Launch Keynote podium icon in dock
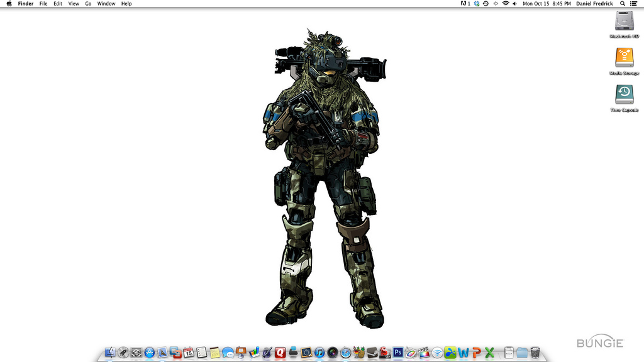The image size is (644, 362). [241, 352]
